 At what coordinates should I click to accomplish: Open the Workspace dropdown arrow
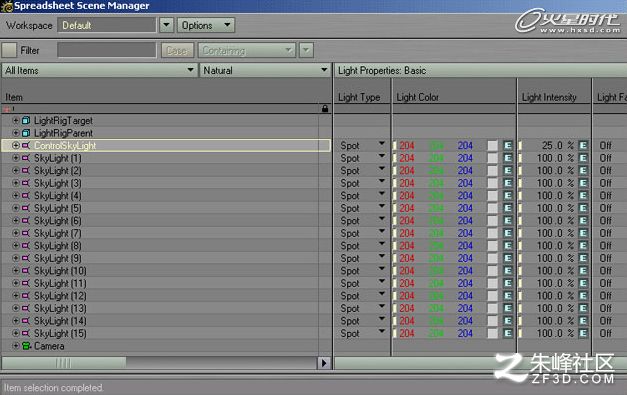click(x=166, y=25)
